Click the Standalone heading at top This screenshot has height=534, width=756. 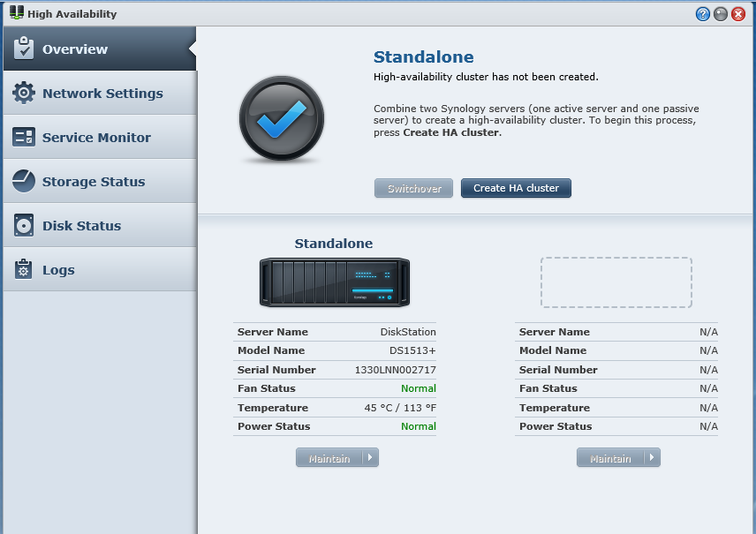pyautogui.click(x=423, y=56)
